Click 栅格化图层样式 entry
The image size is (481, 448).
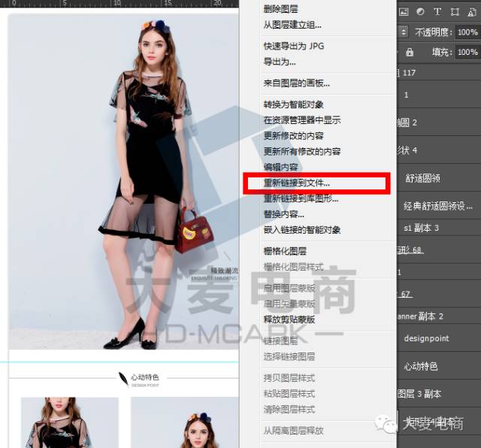point(294,267)
